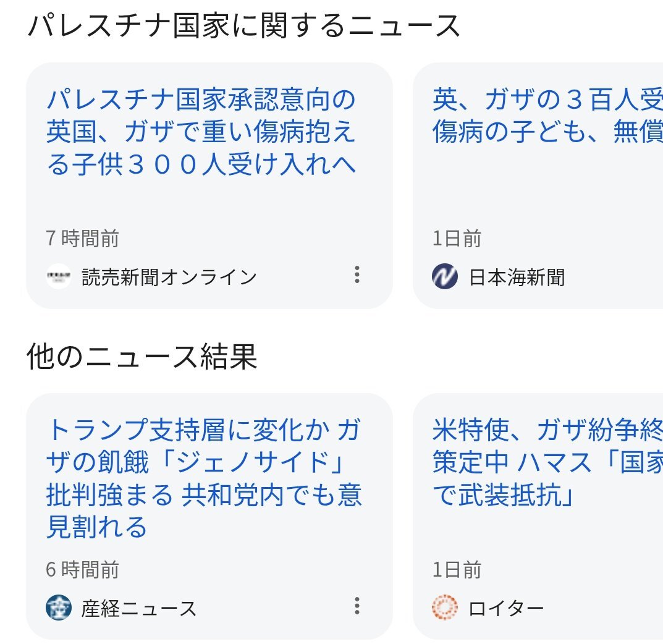Screen dimensions: 663x644
Task: Click the 1日前 timestamp on ロイター card
Action: (x=457, y=570)
